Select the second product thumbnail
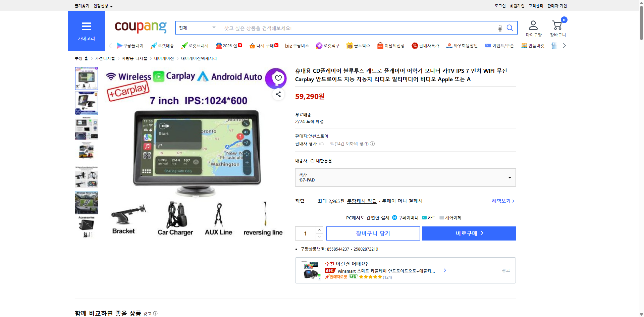 (x=86, y=103)
